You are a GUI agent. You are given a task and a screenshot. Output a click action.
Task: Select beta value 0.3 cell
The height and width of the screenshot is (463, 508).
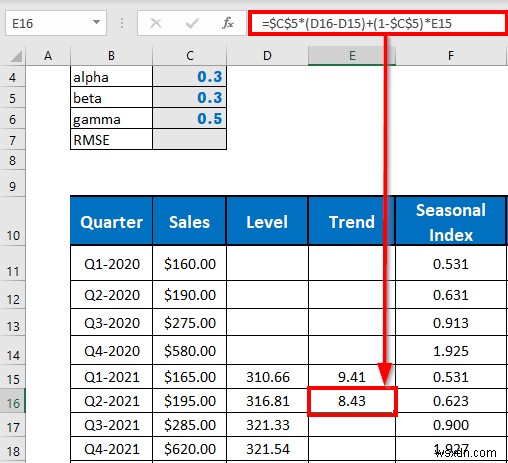coord(189,98)
